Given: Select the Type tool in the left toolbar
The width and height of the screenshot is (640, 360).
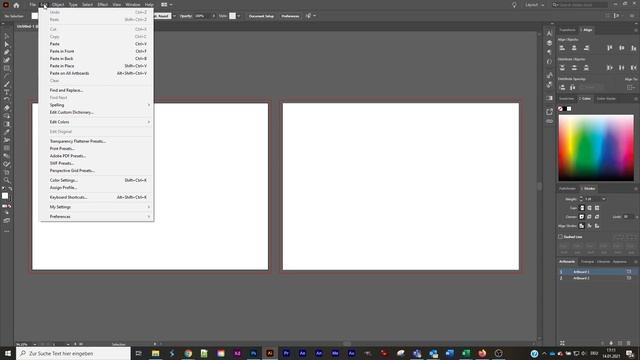Looking at the screenshot, I should click(x=7, y=92).
